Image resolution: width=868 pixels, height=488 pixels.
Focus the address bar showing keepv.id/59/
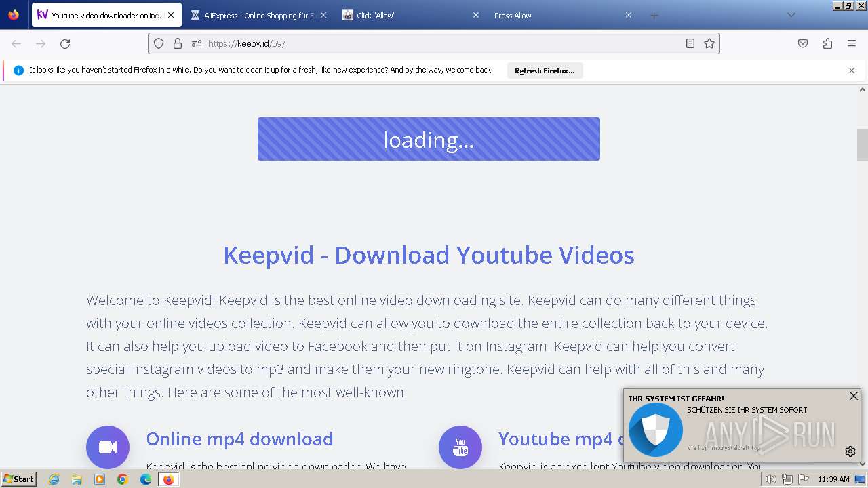pos(434,43)
